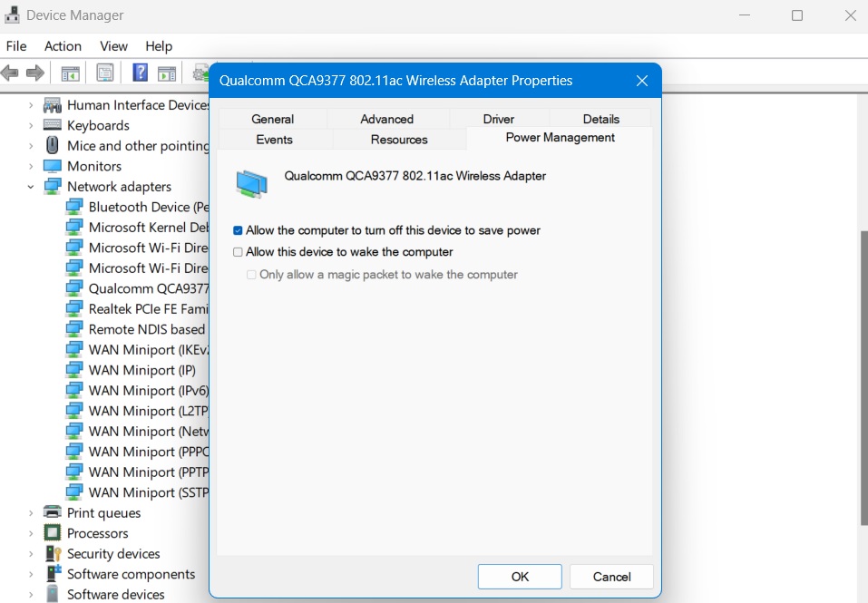
Task: Click the Qualcomm wireless adapter icon in dialog
Action: [x=250, y=183]
